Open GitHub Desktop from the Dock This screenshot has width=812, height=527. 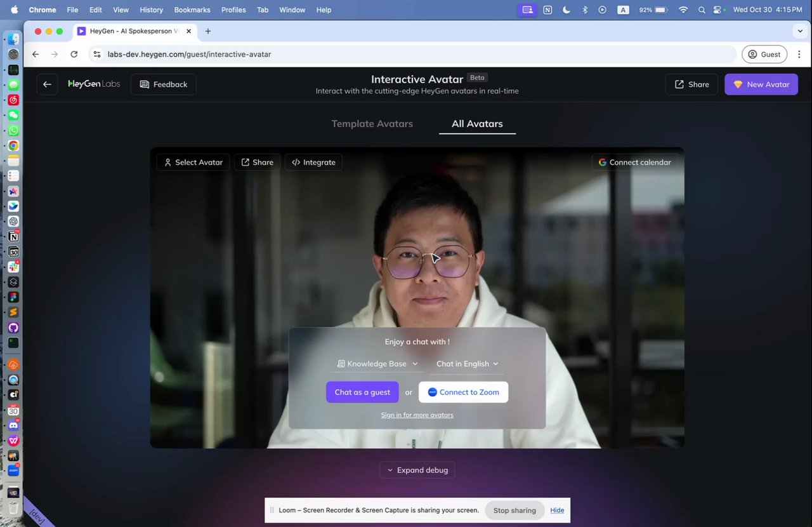(x=13, y=328)
